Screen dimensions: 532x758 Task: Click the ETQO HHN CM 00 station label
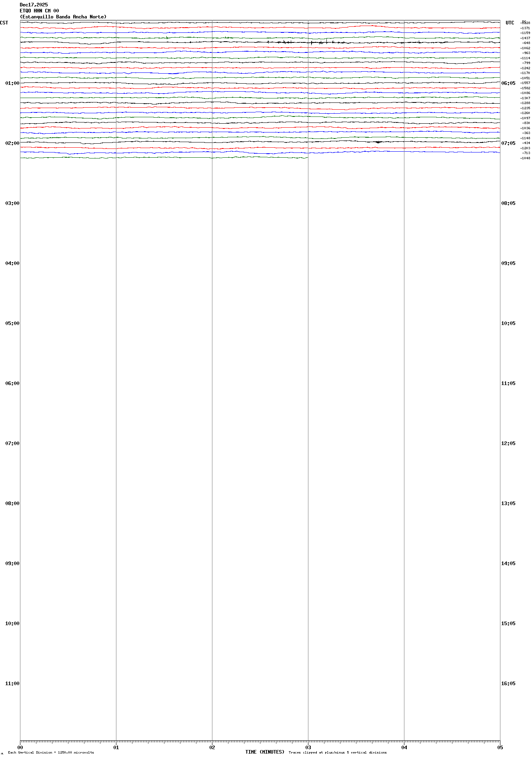coord(39,11)
